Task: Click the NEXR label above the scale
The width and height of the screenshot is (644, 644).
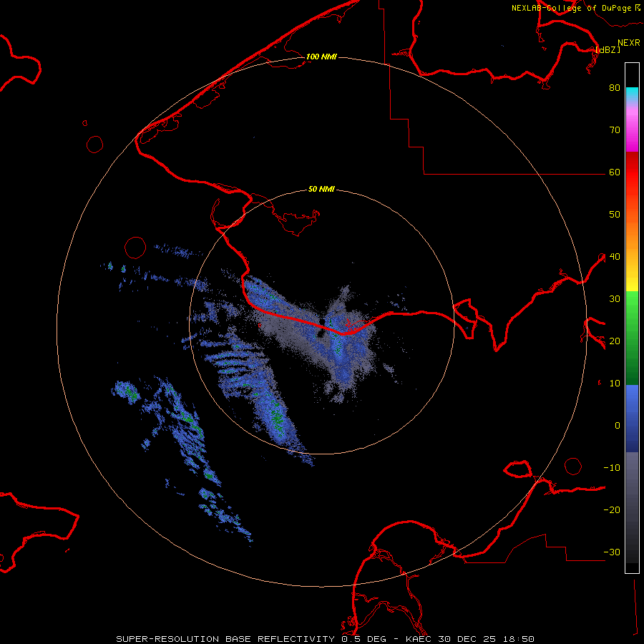Action: [x=629, y=43]
